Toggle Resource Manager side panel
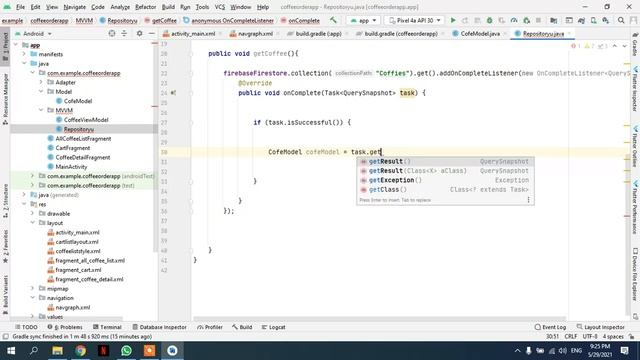This screenshot has height=360, width=640. point(5,99)
